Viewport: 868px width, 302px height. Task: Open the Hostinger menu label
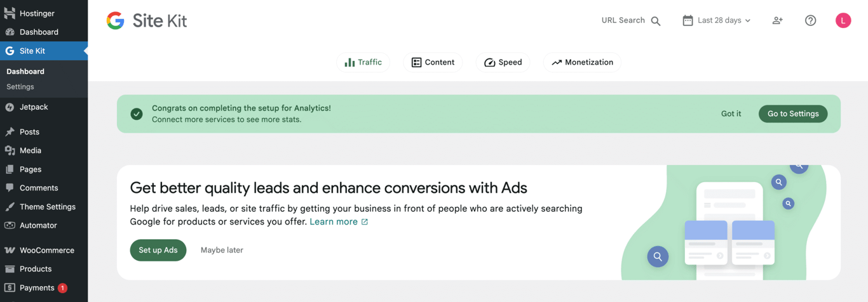tap(37, 13)
